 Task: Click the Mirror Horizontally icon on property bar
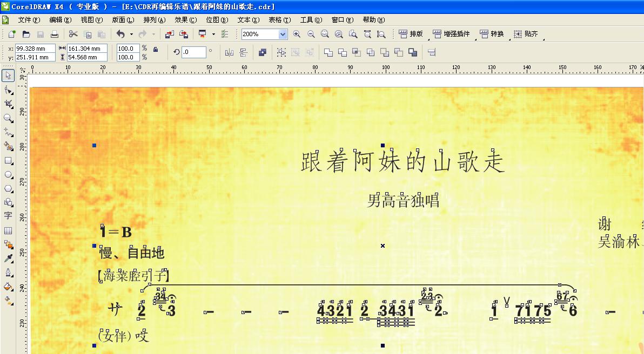click(230, 52)
